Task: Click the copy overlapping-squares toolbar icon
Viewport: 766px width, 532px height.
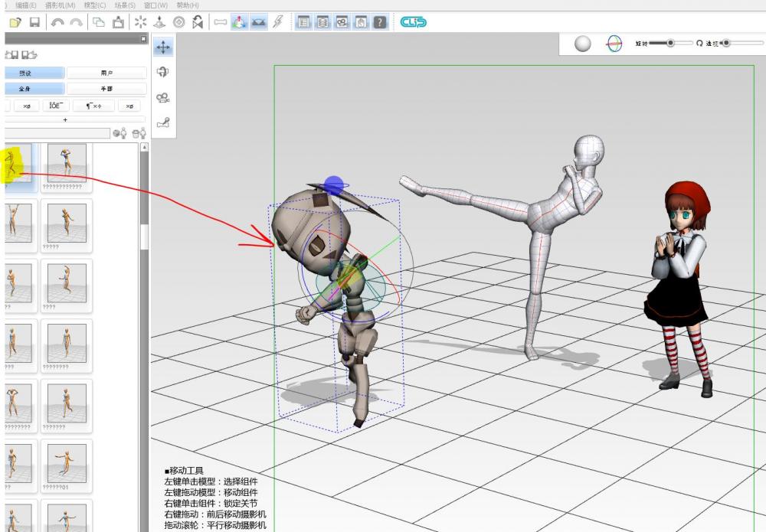Action: [99, 22]
